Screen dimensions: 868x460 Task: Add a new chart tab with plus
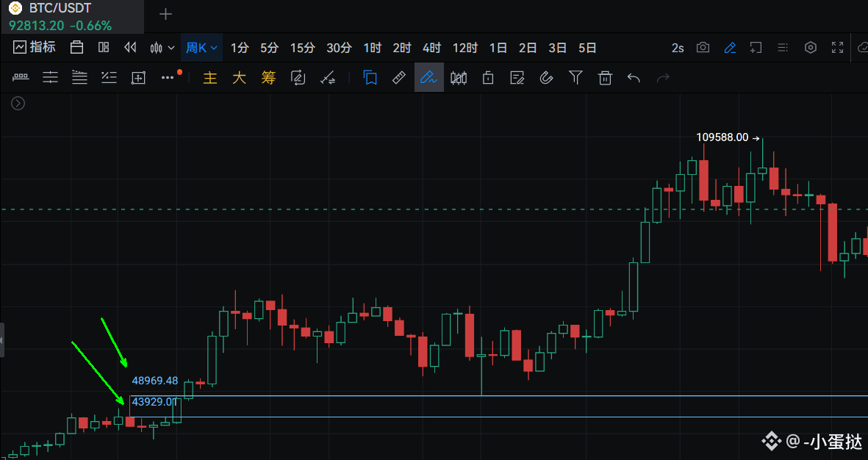(x=166, y=14)
